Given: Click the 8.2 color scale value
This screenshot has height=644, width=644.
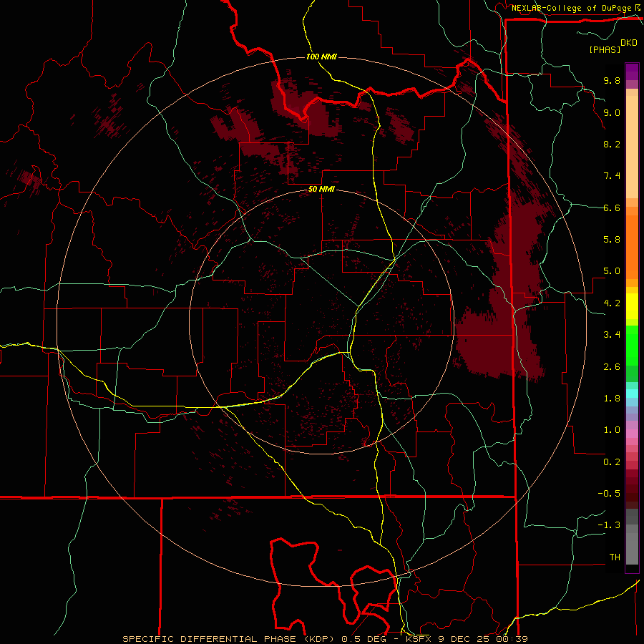Looking at the screenshot, I should click(x=612, y=144).
